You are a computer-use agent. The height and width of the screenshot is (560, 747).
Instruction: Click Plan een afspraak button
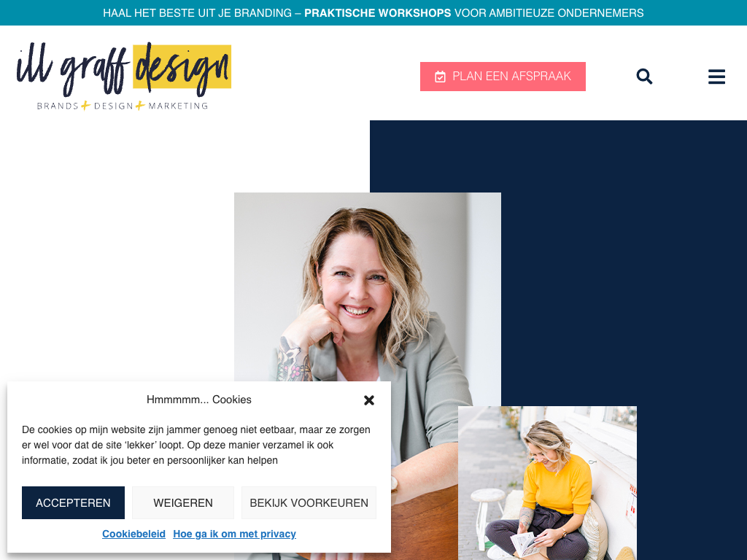pyautogui.click(x=503, y=76)
